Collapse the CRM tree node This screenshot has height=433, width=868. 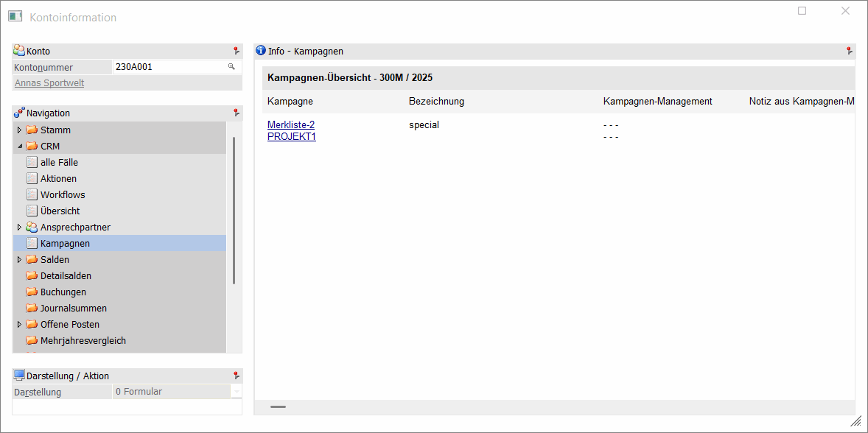(x=19, y=147)
